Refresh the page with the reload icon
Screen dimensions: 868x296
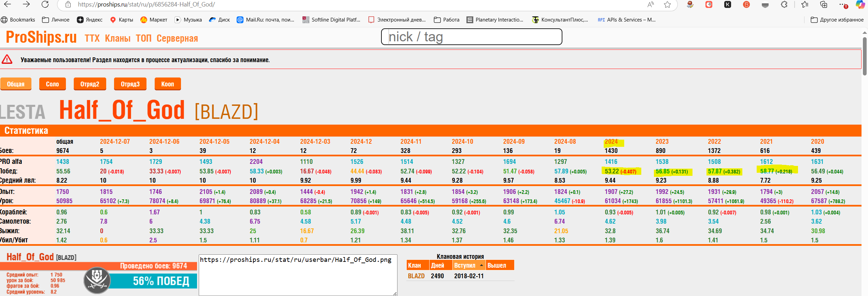45,4
